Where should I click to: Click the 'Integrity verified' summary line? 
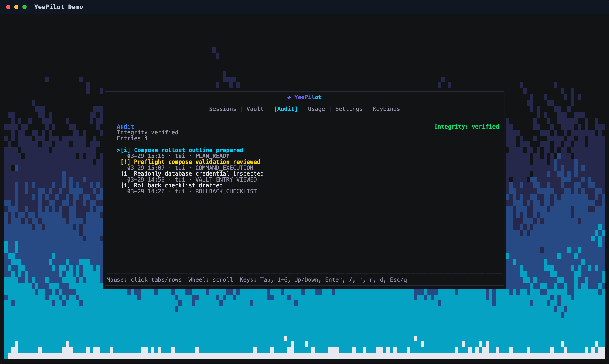click(148, 132)
